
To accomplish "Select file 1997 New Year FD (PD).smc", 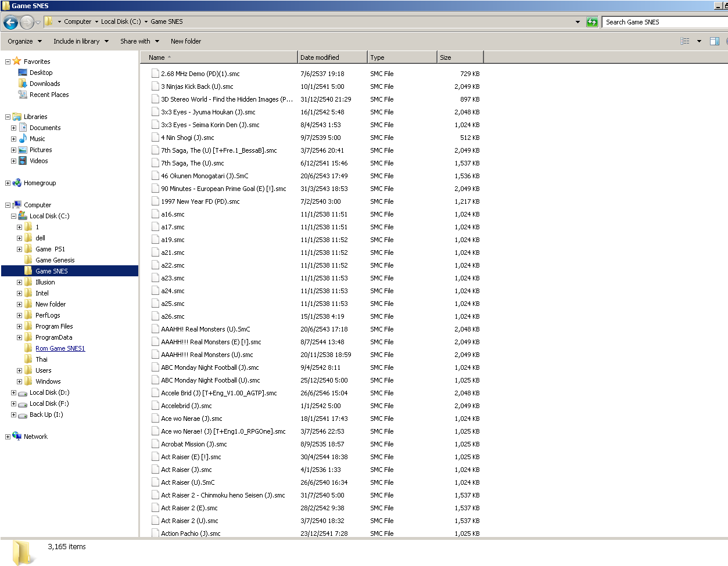I will pyautogui.click(x=200, y=201).
